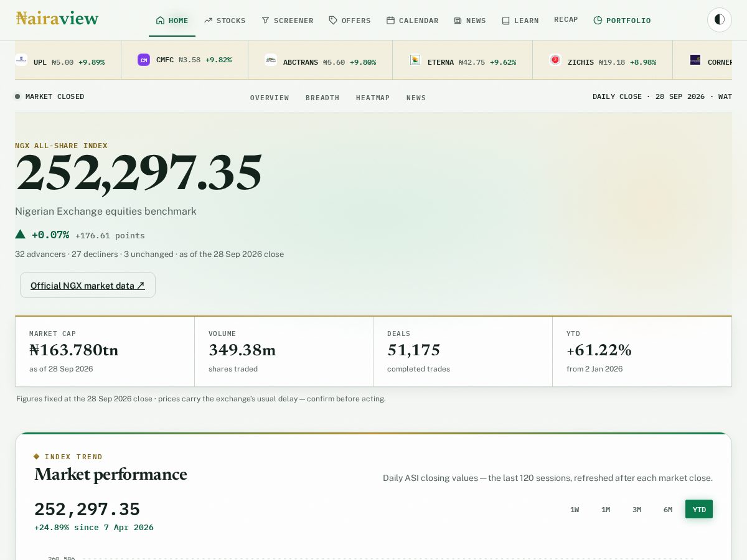The image size is (747, 560).
Task: Click the +24.89% since 7 Apr 2026 text
Action: [94, 528]
